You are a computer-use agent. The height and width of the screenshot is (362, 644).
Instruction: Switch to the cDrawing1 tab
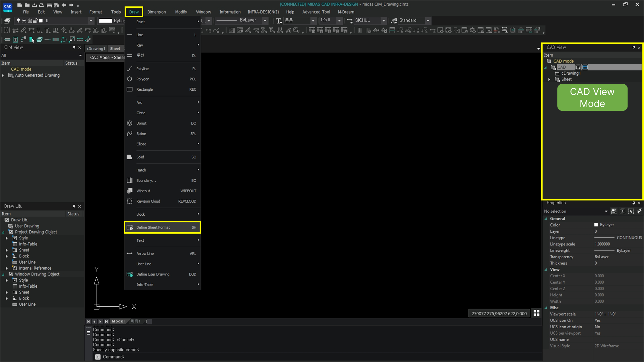(x=96, y=49)
